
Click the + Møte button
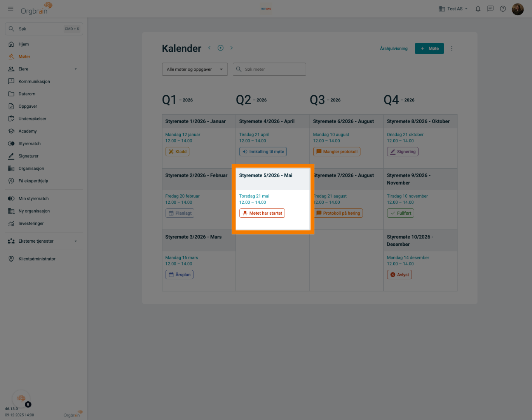pos(429,49)
